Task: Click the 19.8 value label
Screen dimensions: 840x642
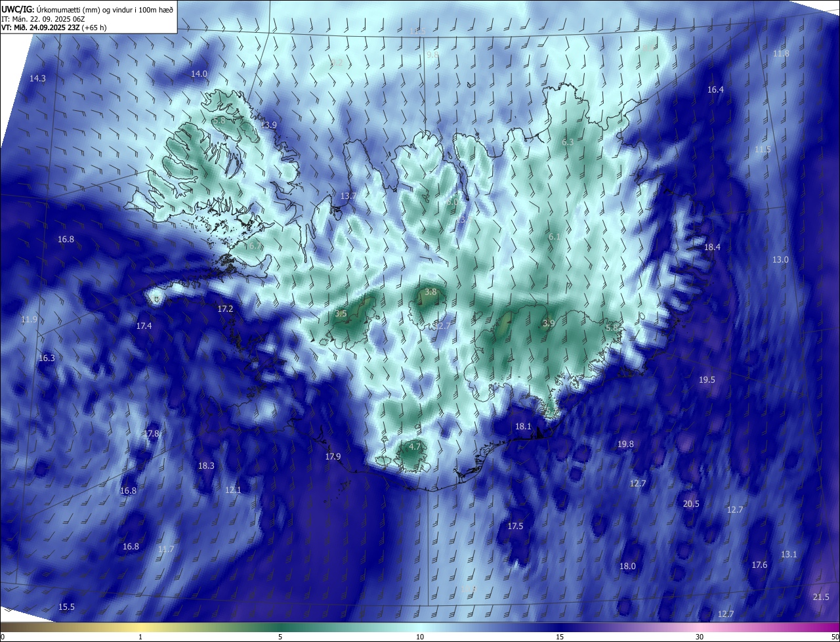Action: point(625,444)
